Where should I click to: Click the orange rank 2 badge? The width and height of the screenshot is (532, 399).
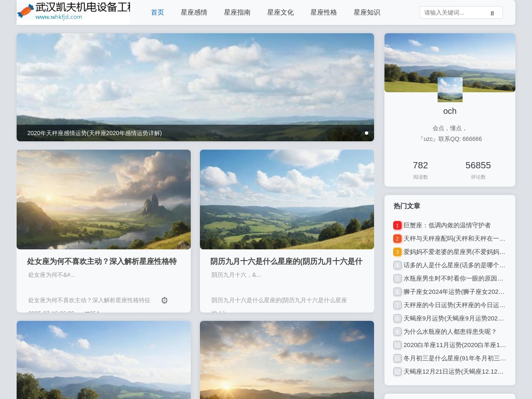point(397,239)
